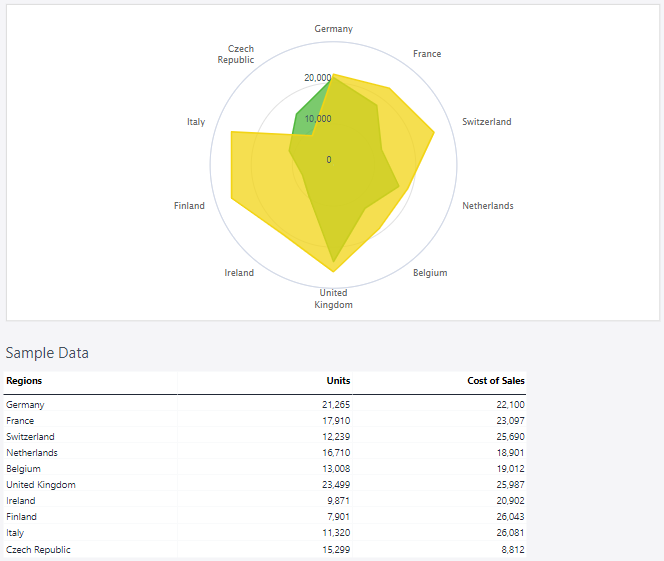The height and width of the screenshot is (561, 664).
Task: Sort by the Units column header
Action: point(338,381)
